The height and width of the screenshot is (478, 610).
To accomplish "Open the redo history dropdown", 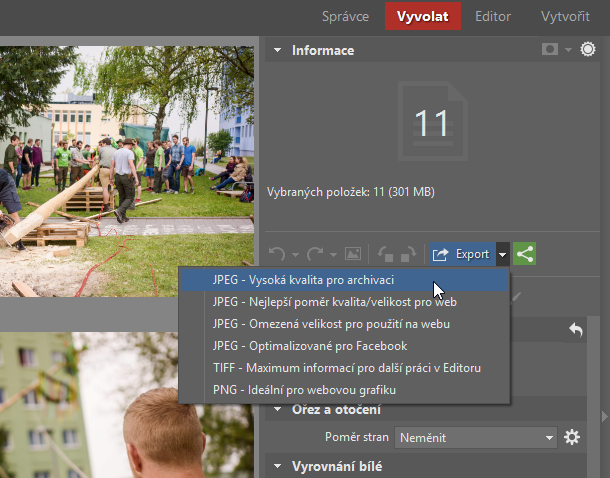I will click(x=333, y=255).
